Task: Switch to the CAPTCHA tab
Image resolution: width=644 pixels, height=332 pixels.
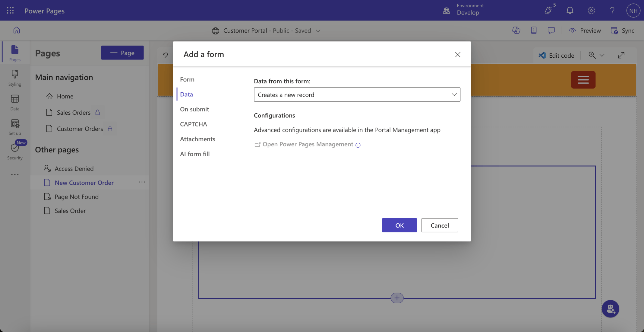Action: [193, 124]
